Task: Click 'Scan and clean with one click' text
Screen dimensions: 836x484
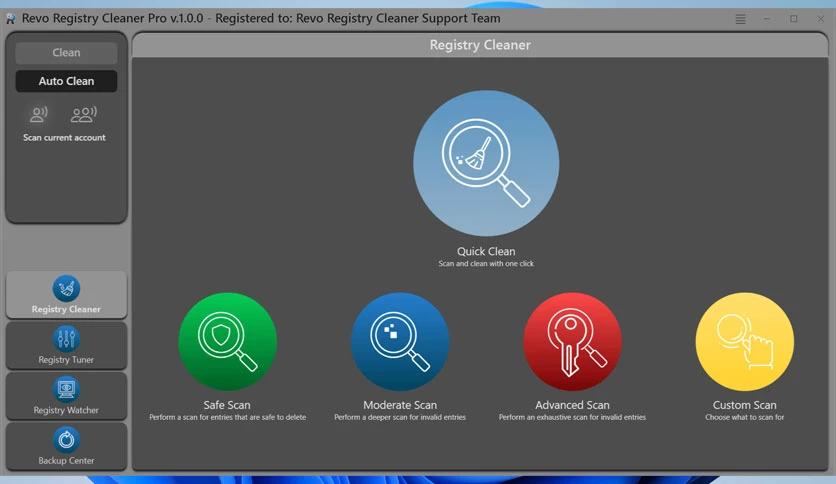Action: click(486, 263)
